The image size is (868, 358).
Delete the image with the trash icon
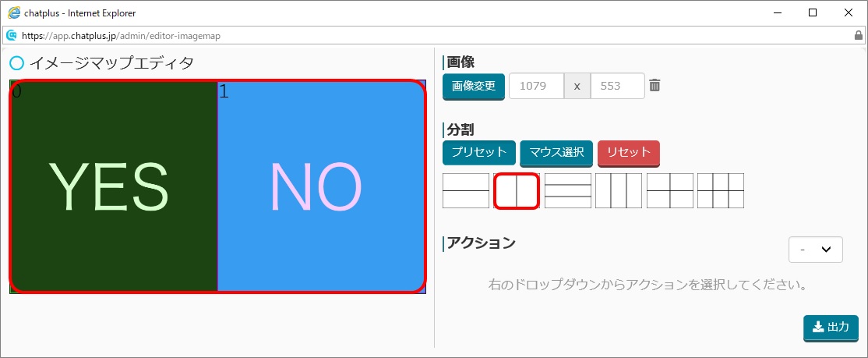[x=655, y=85]
